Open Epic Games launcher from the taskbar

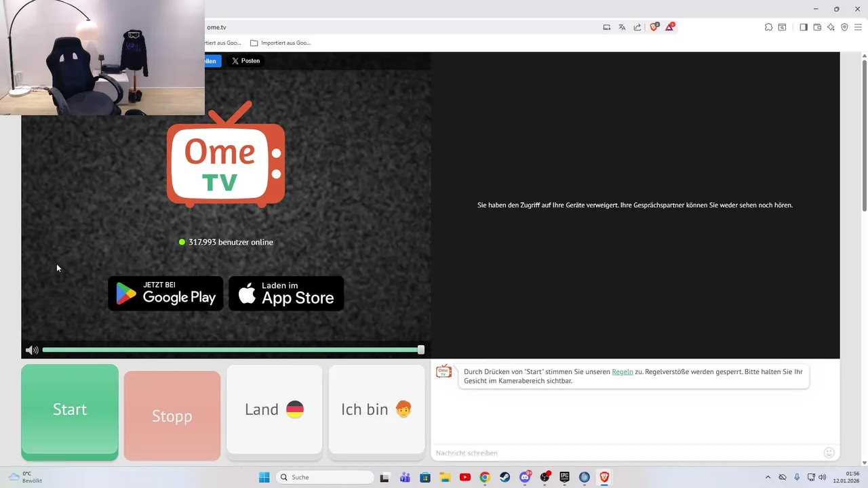(x=565, y=477)
